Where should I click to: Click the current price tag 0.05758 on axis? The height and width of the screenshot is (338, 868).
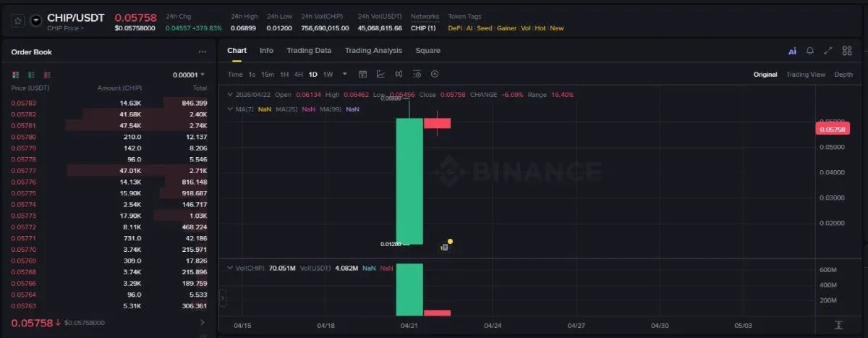pos(832,129)
